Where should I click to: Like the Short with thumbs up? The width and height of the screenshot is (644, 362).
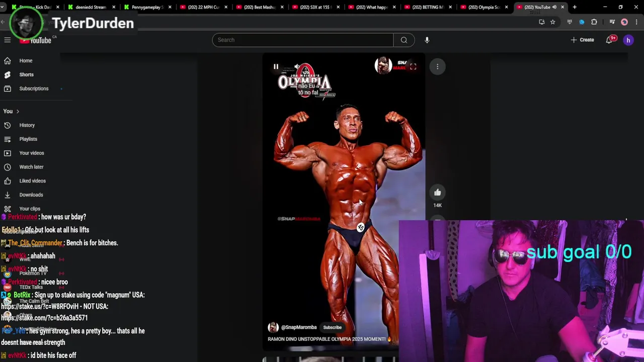[x=438, y=193]
